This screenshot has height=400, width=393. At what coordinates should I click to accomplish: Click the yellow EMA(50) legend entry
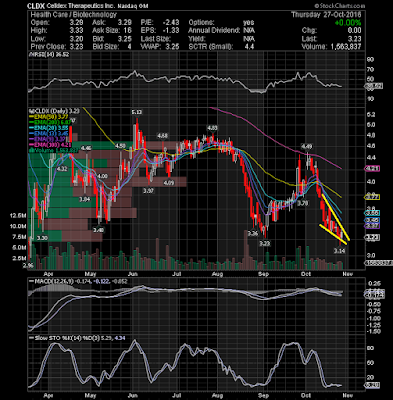point(50,117)
